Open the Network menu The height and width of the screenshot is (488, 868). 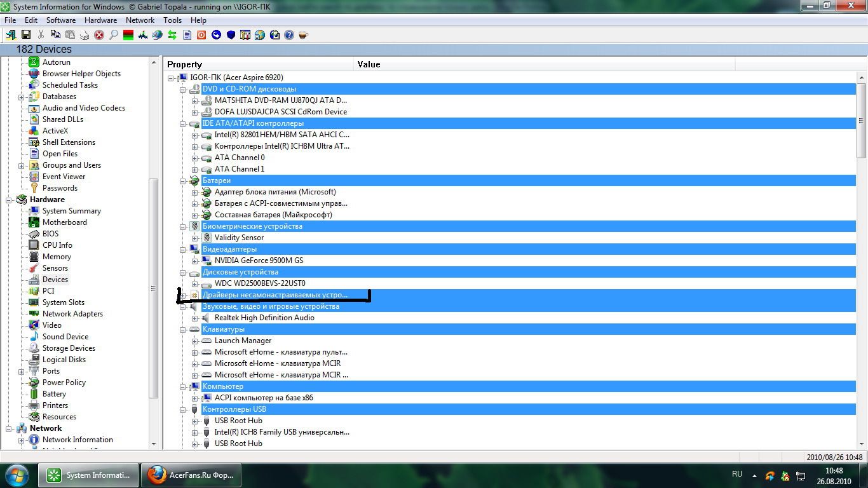click(140, 20)
